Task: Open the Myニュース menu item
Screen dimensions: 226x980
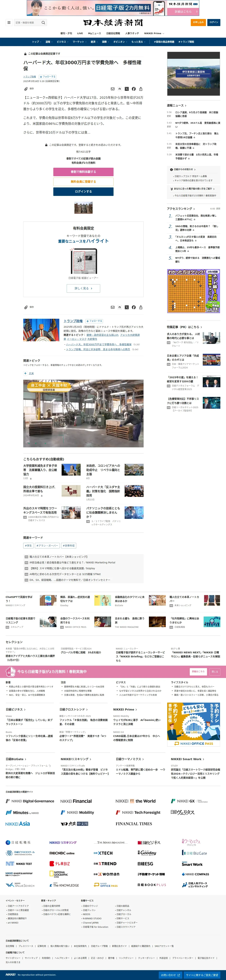Action: pos(95,33)
